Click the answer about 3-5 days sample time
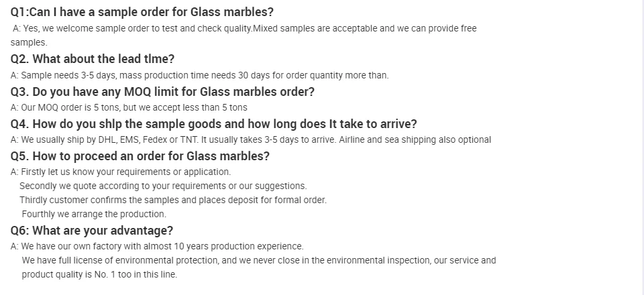The image size is (644, 295). tap(199, 75)
